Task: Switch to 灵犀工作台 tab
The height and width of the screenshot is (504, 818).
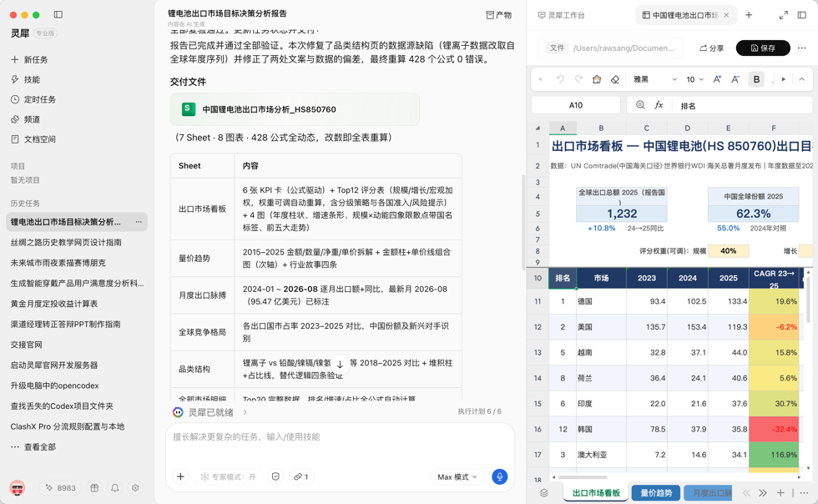Action: point(562,15)
